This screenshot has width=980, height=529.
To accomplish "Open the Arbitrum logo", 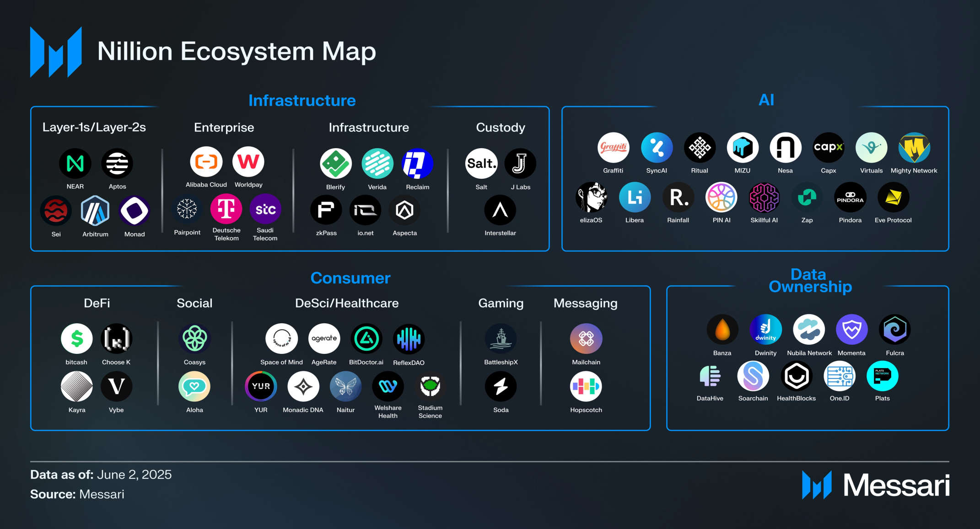I will [95, 211].
